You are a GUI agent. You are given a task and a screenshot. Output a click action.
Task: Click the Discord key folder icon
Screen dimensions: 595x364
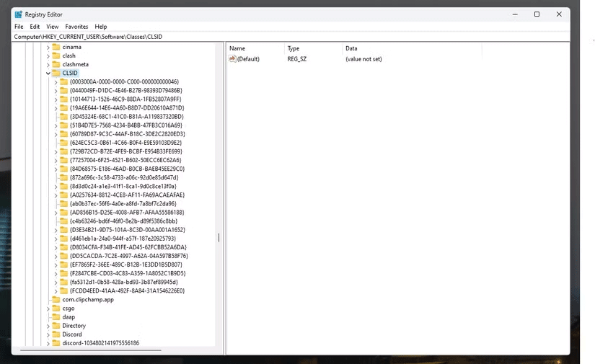click(x=56, y=334)
